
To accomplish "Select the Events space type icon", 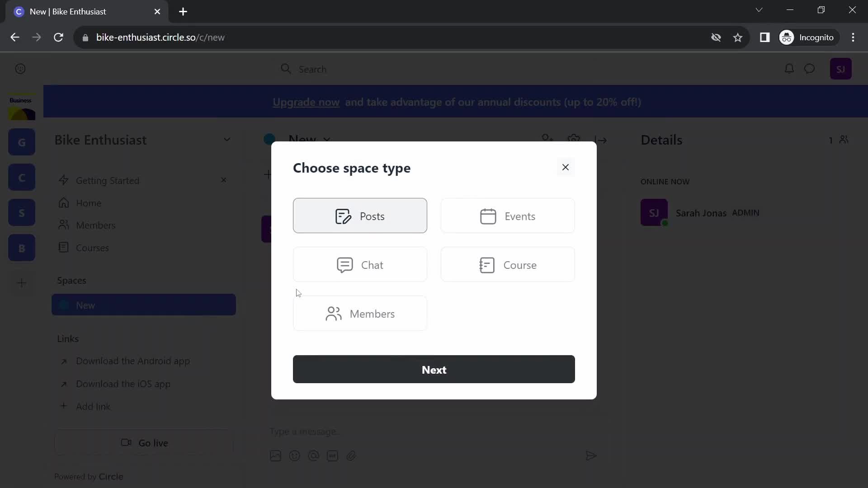I will (x=488, y=216).
